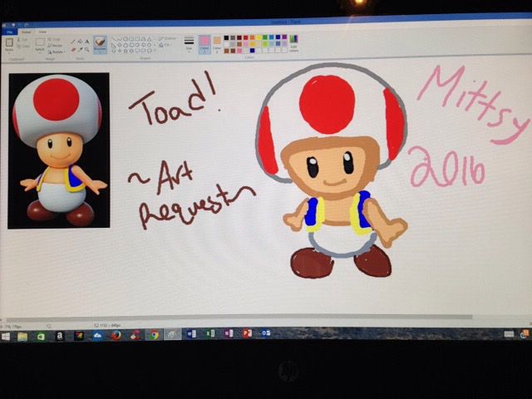Click the Brushes tool icon

[100, 42]
